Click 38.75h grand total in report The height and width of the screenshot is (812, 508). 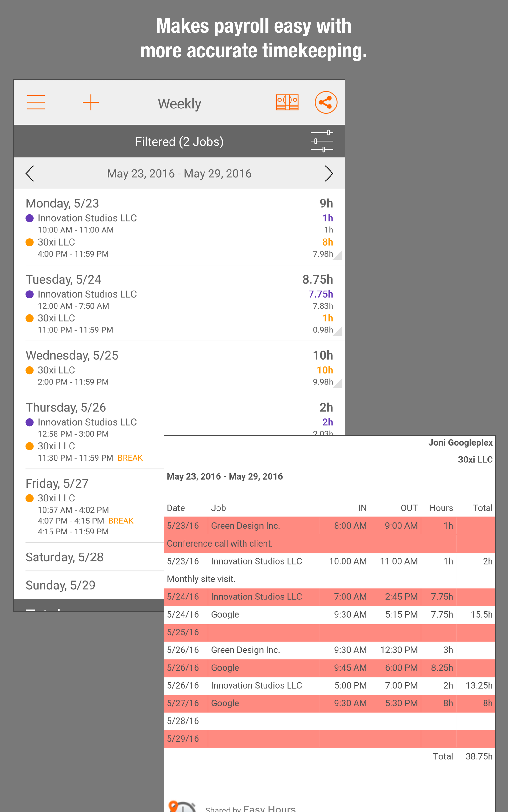click(x=479, y=756)
